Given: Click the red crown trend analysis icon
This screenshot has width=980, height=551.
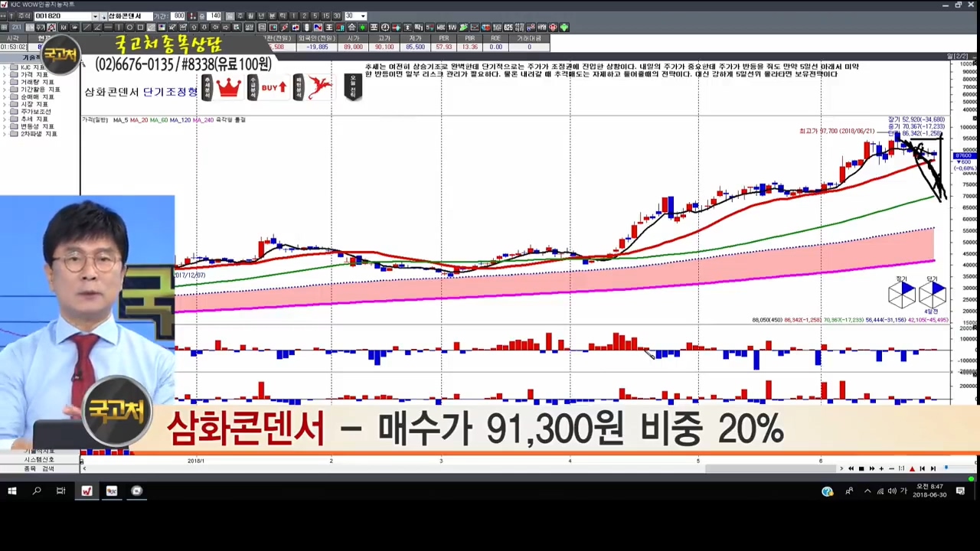Looking at the screenshot, I should coord(228,88).
